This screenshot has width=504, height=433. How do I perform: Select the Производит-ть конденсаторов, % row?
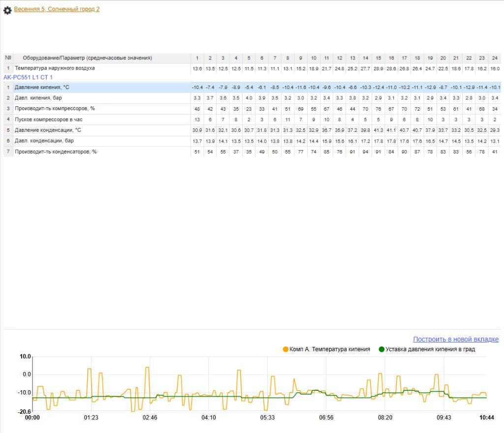(x=56, y=152)
